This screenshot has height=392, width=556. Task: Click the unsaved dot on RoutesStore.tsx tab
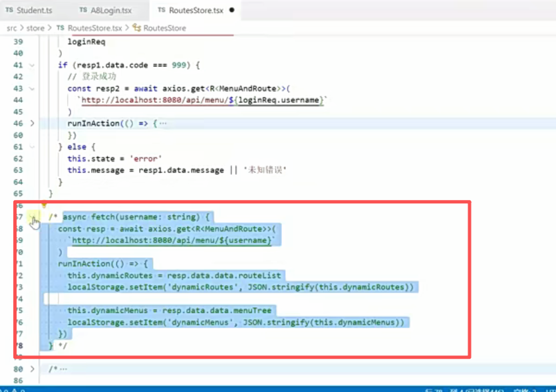[231, 10]
